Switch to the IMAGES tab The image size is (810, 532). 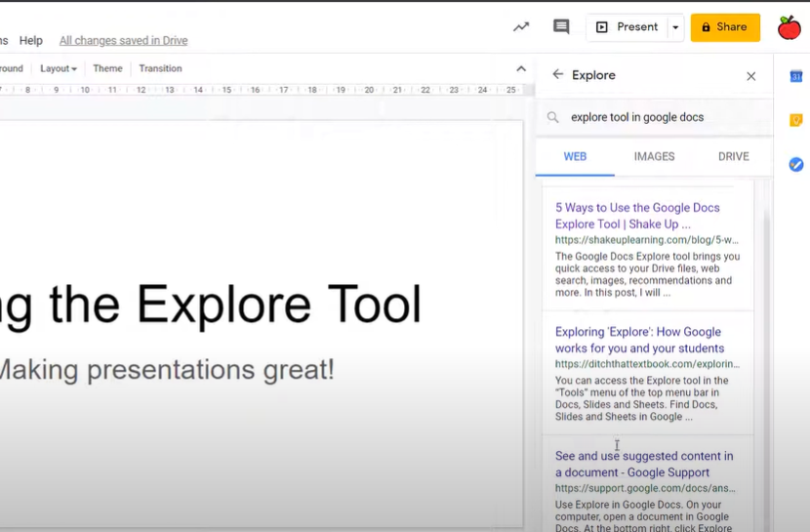(654, 156)
